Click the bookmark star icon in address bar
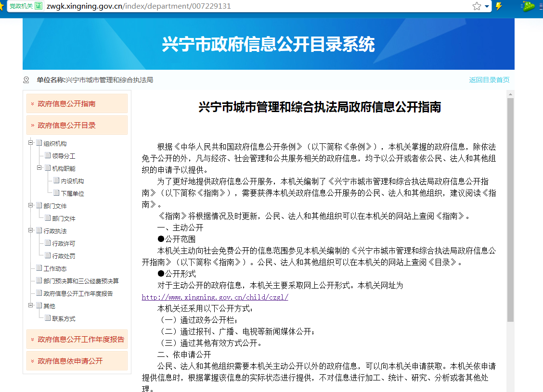The height and width of the screenshot is (392, 543). [477, 6]
